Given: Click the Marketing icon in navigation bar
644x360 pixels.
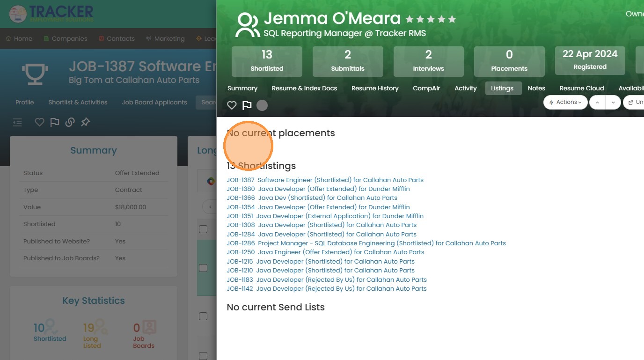Looking at the screenshot, I should pos(149,38).
